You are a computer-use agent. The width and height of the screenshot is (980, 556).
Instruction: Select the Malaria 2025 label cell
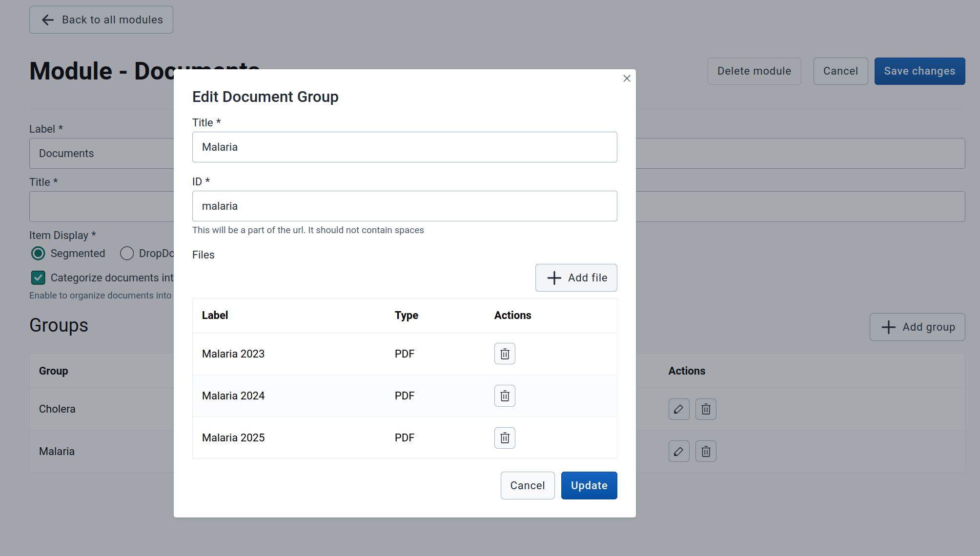pos(233,437)
